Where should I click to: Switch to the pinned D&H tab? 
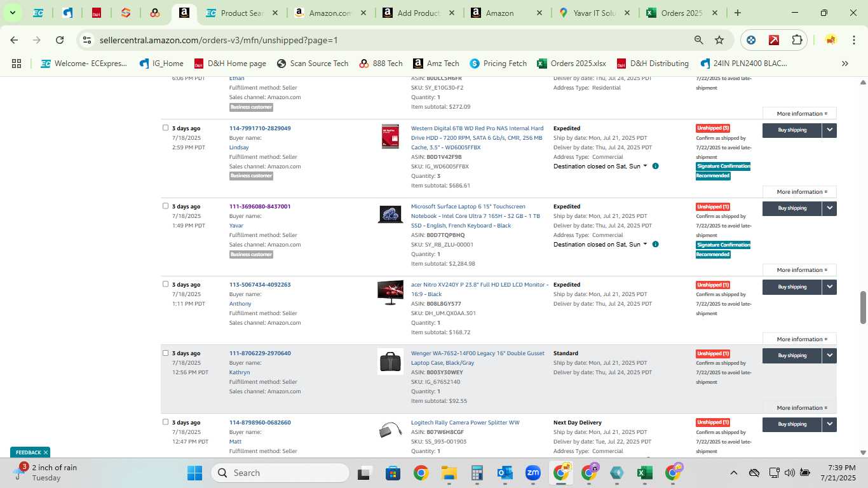[x=97, y=13]
